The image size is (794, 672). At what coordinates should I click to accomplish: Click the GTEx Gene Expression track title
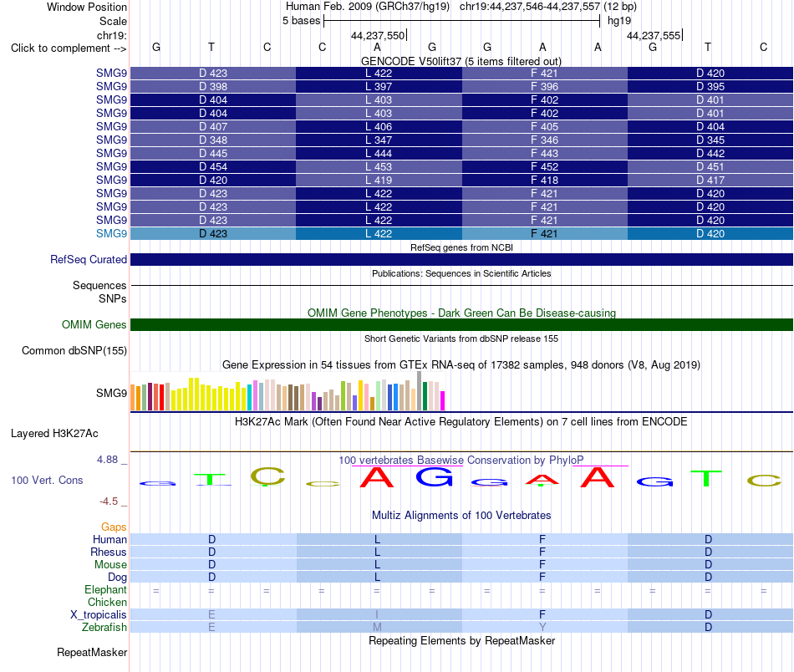pos(461,365)
